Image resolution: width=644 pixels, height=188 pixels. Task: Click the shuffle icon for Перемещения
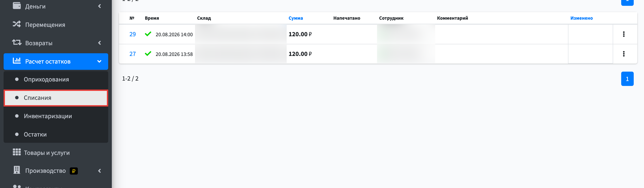[17, 24]
